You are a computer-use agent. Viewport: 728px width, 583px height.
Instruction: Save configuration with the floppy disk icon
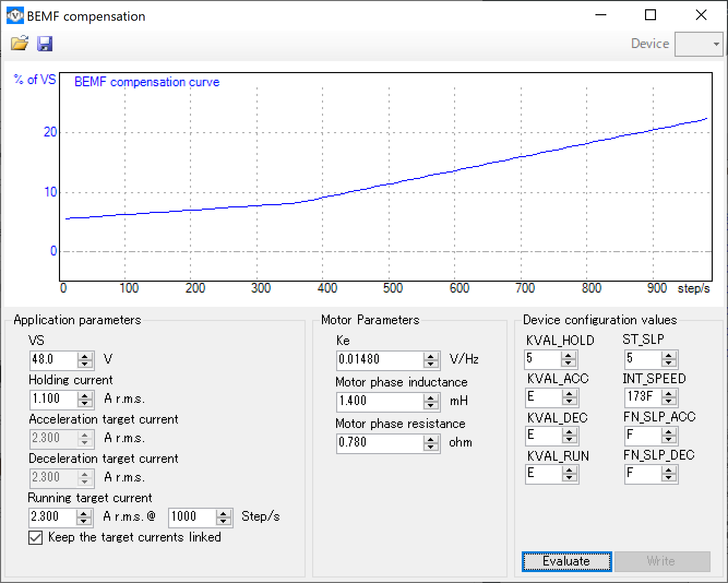45,44
